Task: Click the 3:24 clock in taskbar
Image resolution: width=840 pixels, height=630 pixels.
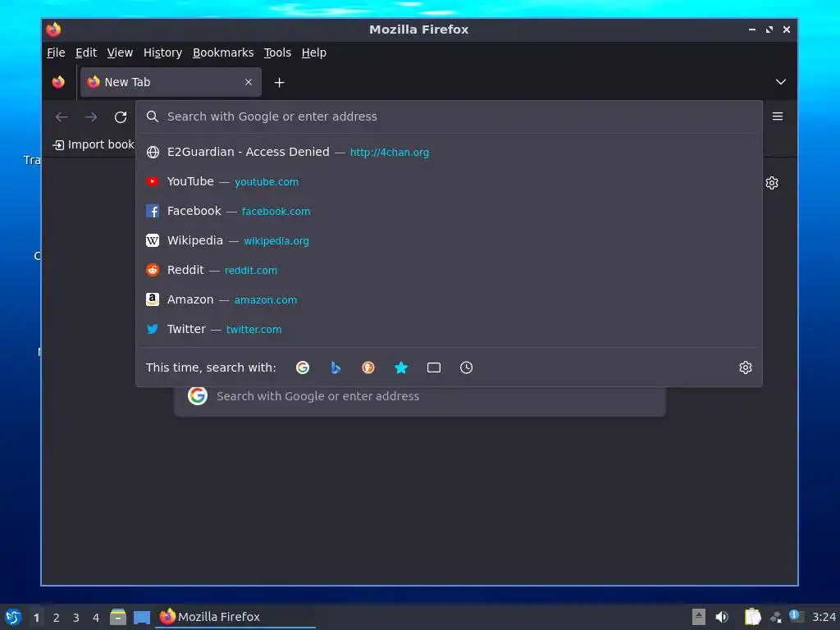Action: 824,617
